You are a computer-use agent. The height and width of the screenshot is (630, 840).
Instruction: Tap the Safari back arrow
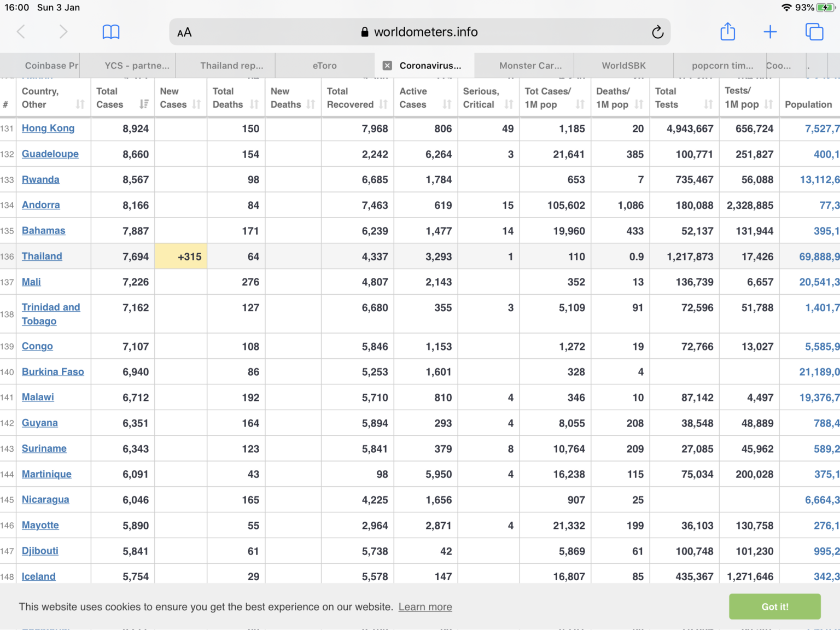pyautogui.click(x=21, y=32)
